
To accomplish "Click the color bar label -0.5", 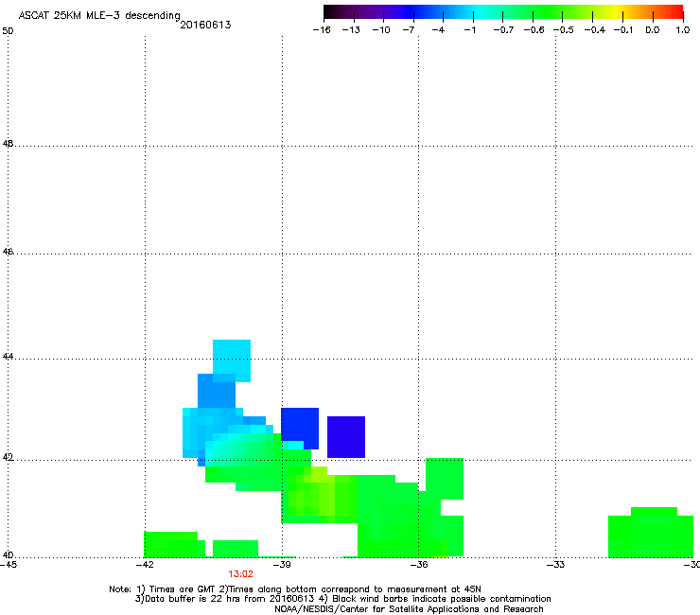I will (563, 30).
